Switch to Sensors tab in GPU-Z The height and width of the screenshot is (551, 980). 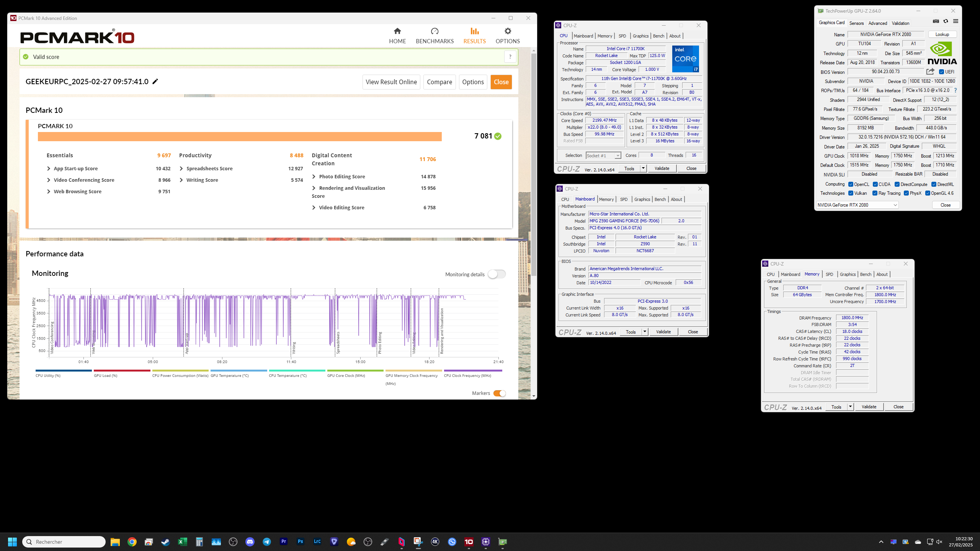click(x=856, y=23)
